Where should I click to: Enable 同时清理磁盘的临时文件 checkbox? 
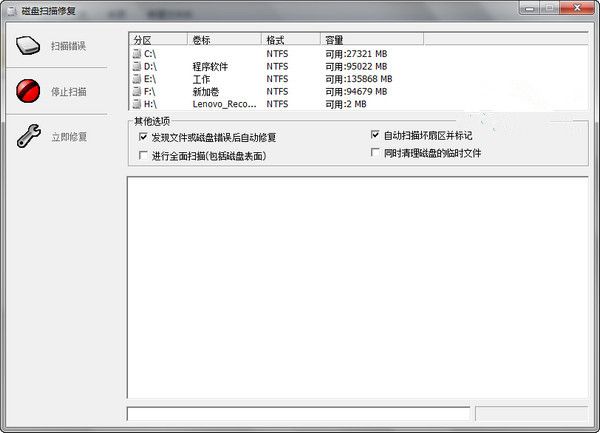375,153
